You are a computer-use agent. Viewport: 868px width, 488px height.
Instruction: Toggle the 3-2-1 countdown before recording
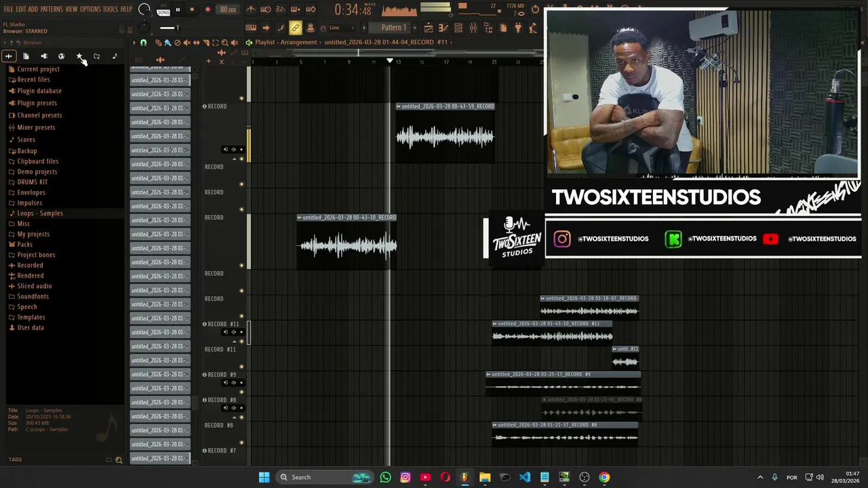[x=280, y=9]
